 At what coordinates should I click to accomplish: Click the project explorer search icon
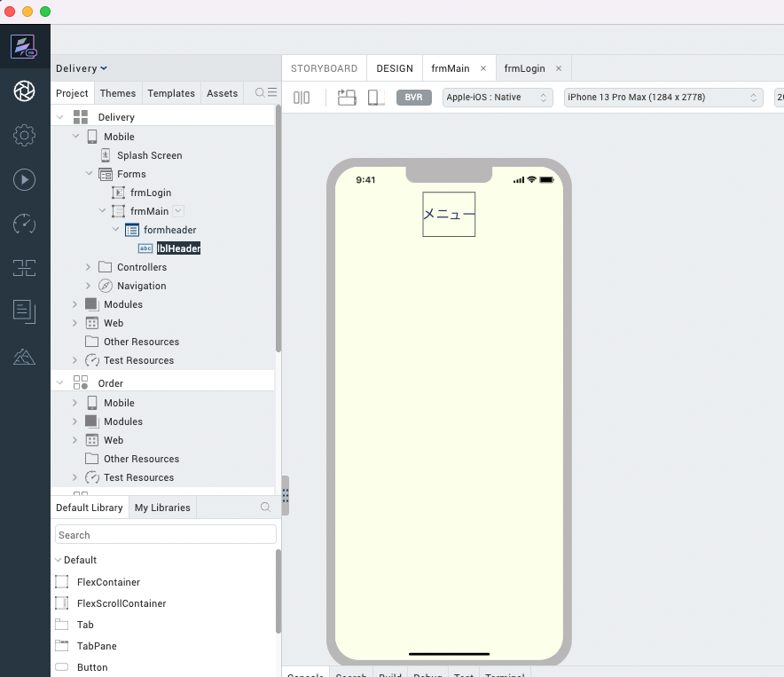[x=260, y=92]
